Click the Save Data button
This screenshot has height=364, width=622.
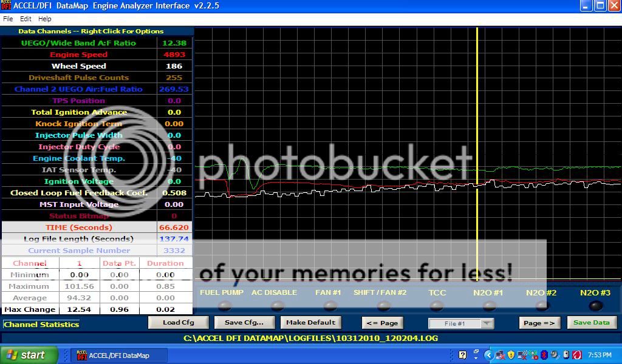click(x=592, y=322)
